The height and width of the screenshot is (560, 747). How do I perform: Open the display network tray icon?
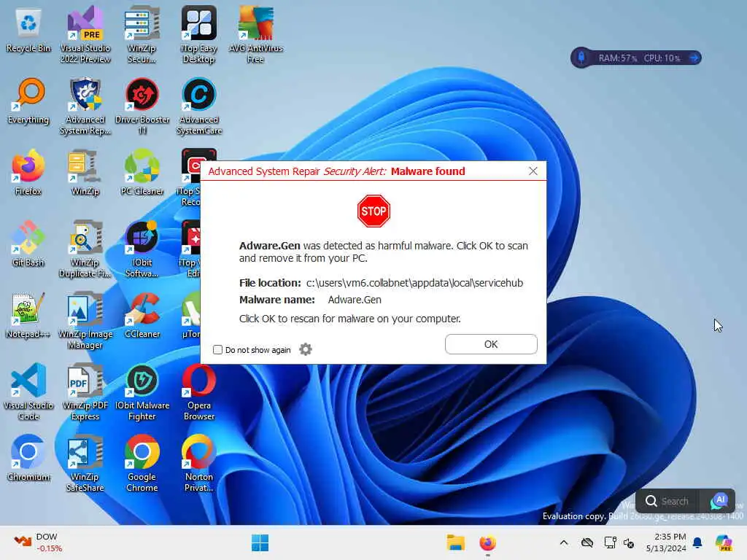click(x=610, y=542)
